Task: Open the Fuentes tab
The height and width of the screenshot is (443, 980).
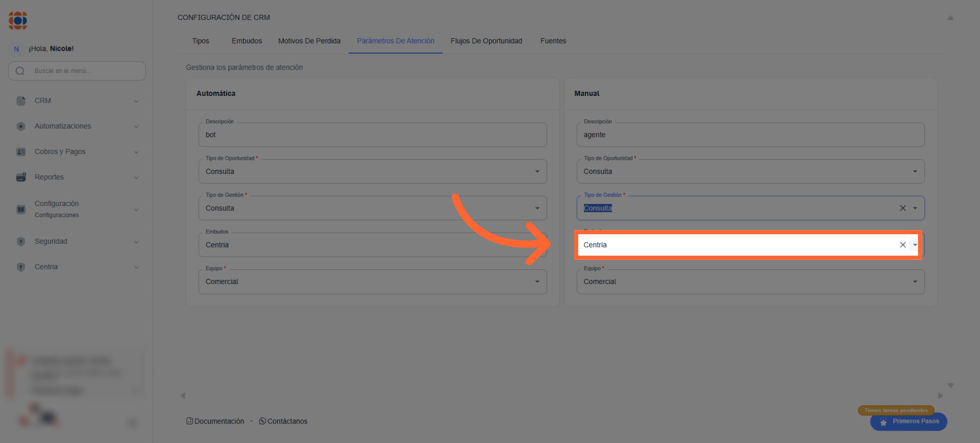Action: (x=553, y=41)
